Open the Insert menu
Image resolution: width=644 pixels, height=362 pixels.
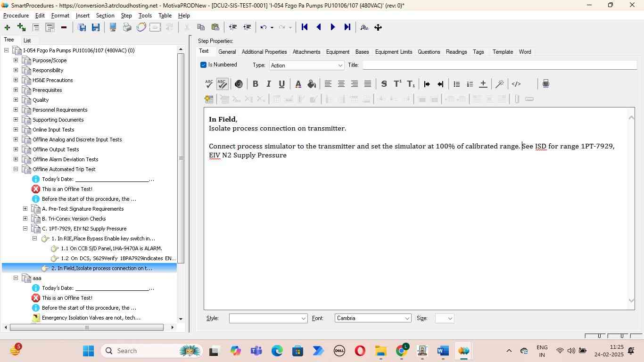[83, 16]
